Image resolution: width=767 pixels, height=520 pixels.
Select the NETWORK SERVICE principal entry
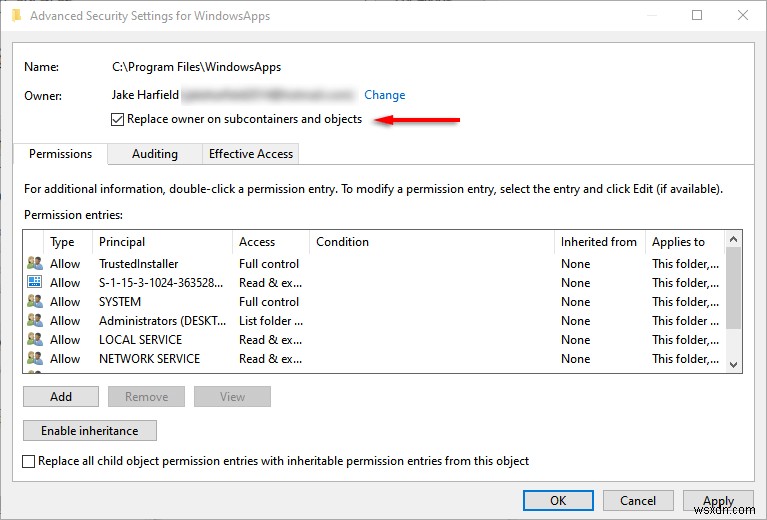(x=149, y=359)
